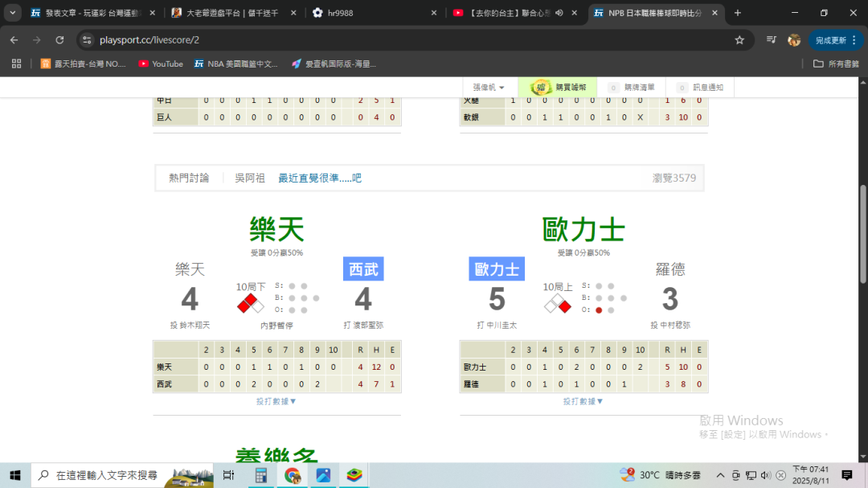Click the base diamond icon in 歐力士 game
The image size is (868, 488).
[x=558, y=304]
